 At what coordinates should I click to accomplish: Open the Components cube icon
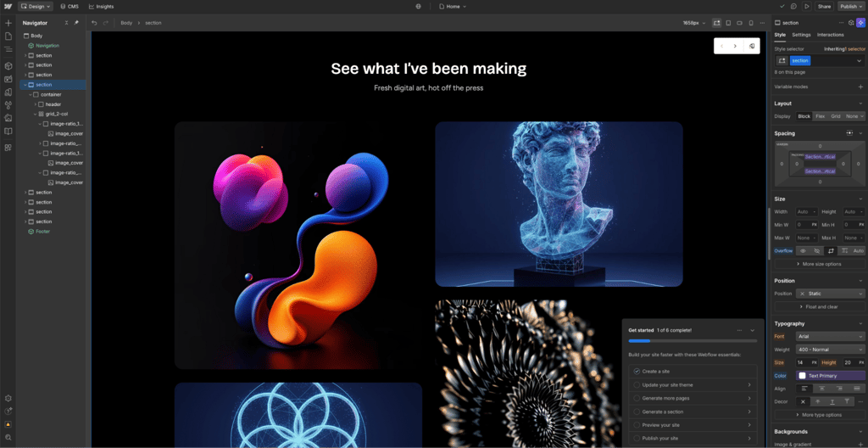pyautogui.click(x=8, y=65)
